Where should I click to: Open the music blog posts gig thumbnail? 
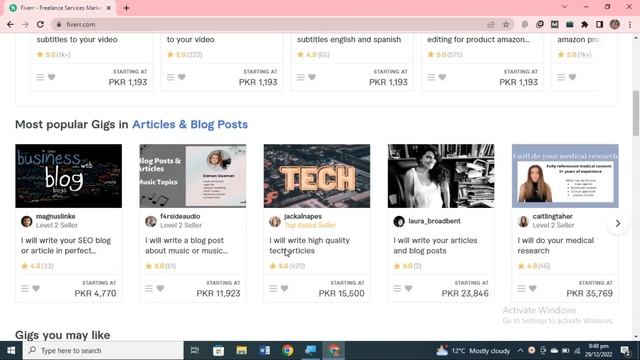click(193, 176)
